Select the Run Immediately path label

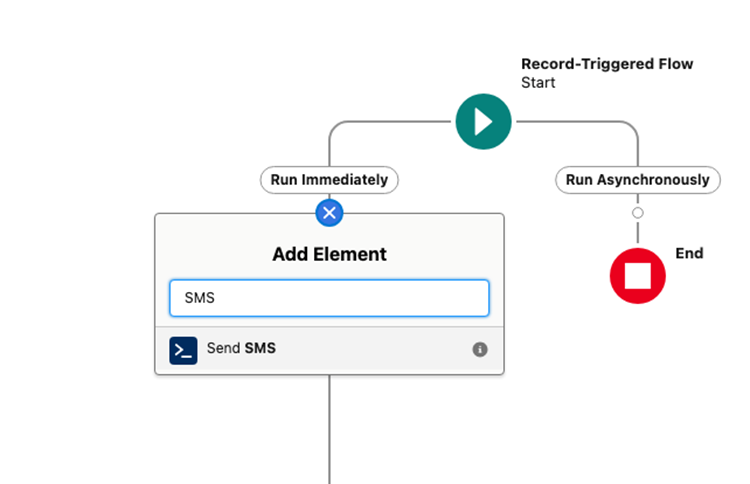coord(329,180)
